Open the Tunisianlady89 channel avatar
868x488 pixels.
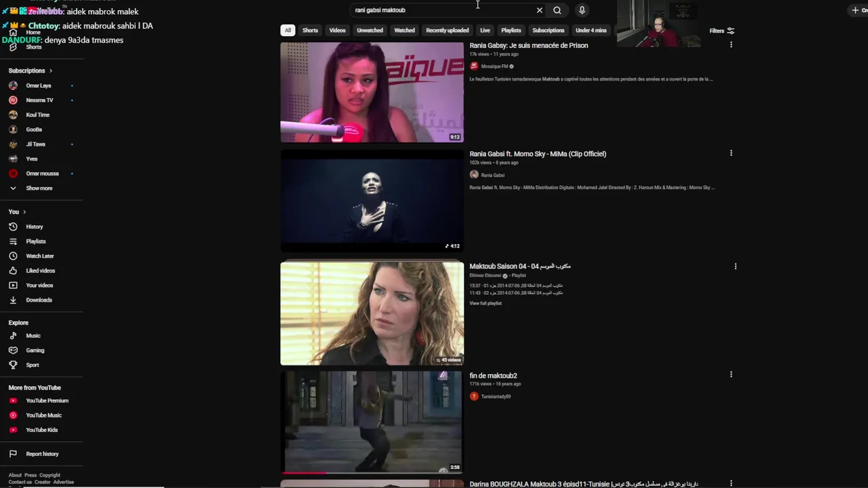click(x=474, y=396)
